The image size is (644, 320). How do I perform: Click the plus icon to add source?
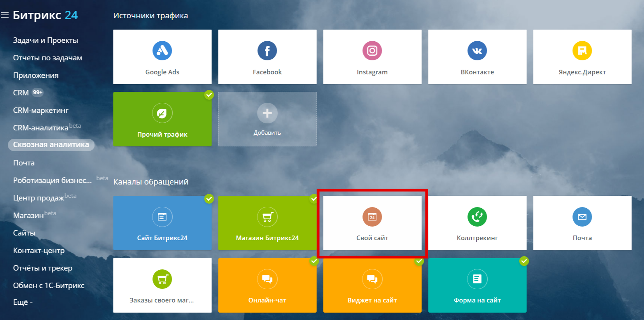[267, 113]
